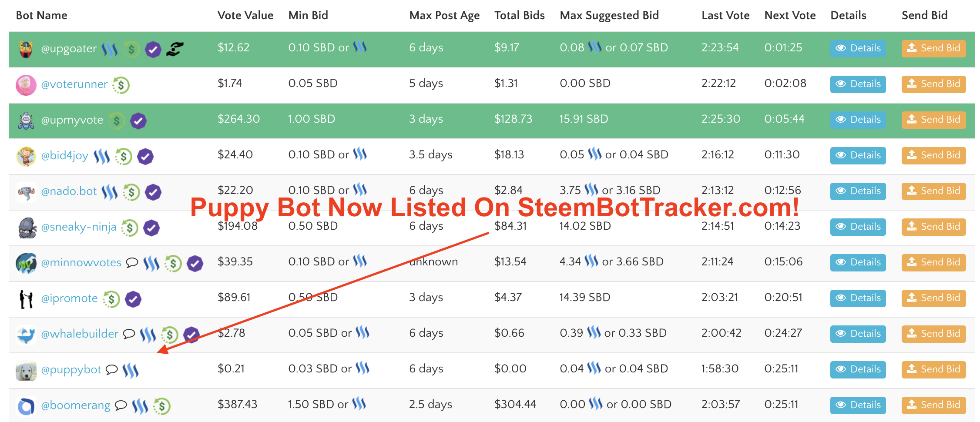Image resolution: width=980 pixels, height=422 pixels.
Task: Click the comment bubble icon next to @minnowvotes
Action: point(132,262)
